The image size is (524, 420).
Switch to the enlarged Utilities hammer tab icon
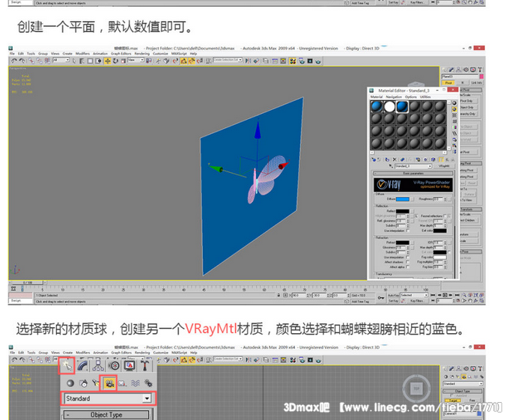(x=144, y=366)
